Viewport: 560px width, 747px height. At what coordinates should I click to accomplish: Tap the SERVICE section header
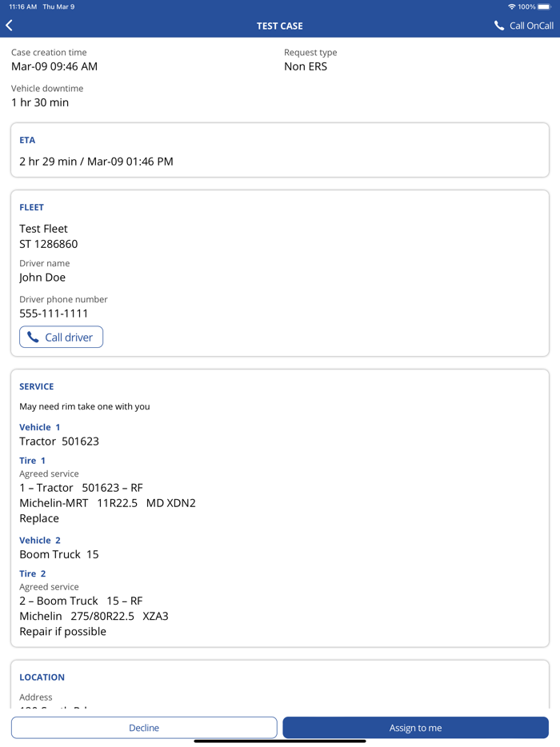[x=37, y=386]
